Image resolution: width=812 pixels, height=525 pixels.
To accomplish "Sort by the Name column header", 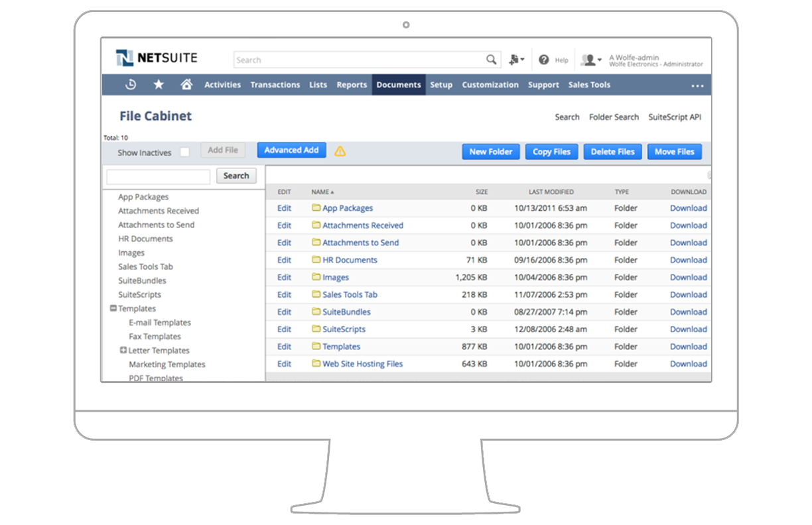I will click(322, 192).
